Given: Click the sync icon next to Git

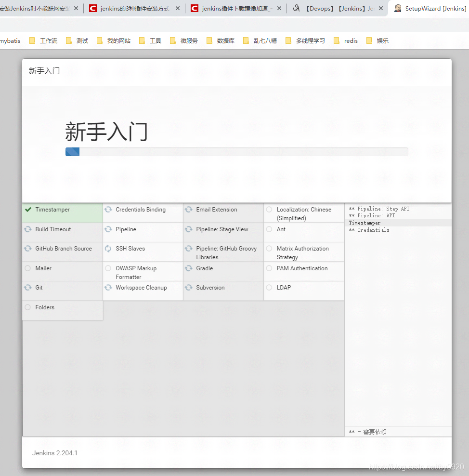Looking at the screenshot, I should click(x=28, y=288).
